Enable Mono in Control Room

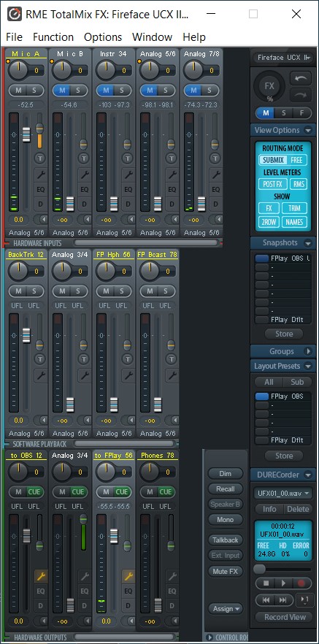pos(226,520)
